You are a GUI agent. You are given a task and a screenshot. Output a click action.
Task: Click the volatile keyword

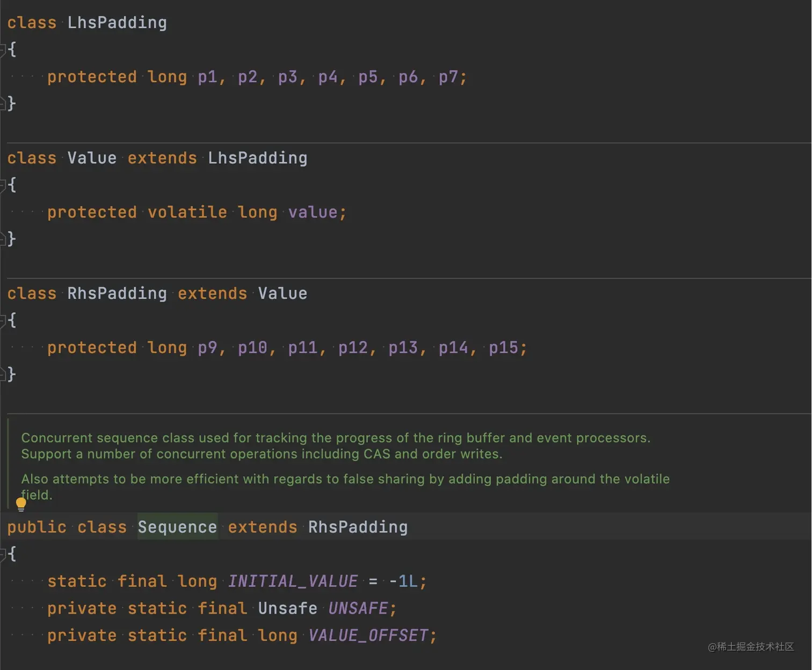(187, 212)
